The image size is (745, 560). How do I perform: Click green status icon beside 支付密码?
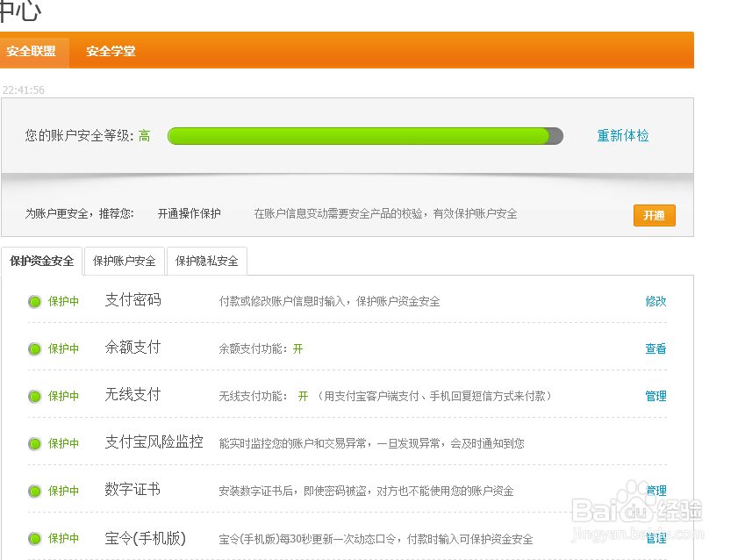pyautogui.click(x=35, y=301)
